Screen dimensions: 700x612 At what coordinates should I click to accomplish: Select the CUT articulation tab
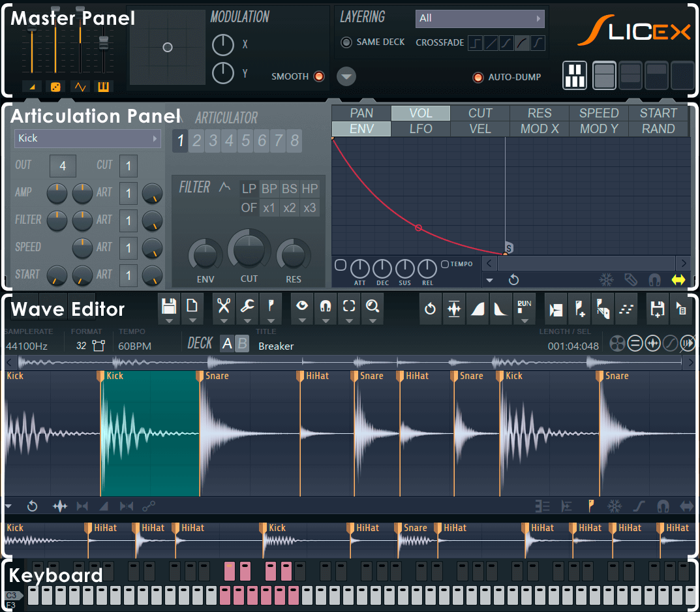pyautogui.click(x=480, y=114)
